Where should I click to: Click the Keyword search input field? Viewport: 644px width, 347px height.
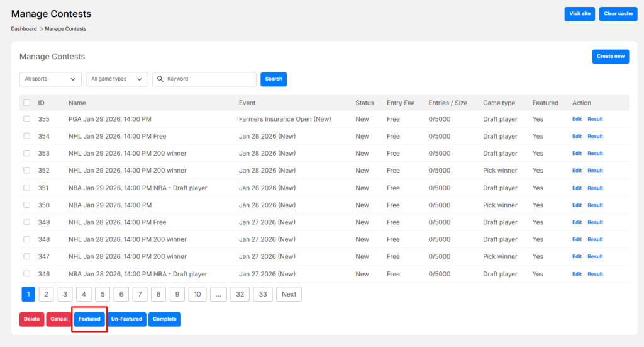click(209, 79)
